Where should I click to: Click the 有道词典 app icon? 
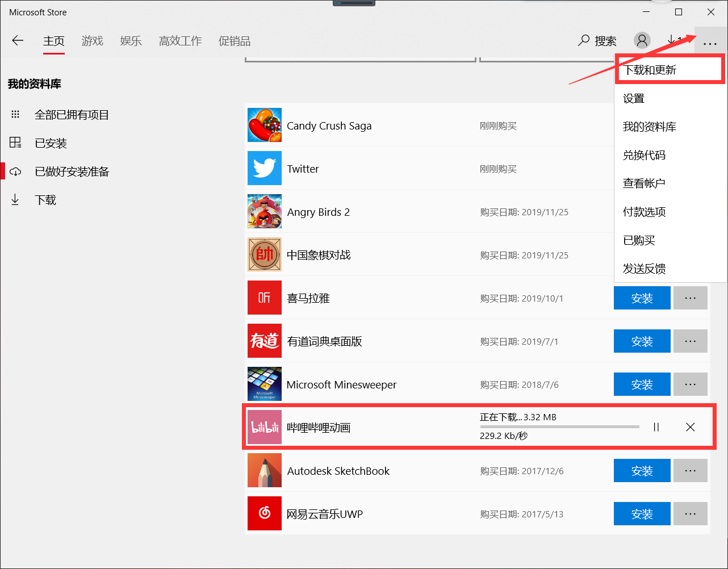tap(265, 341)
